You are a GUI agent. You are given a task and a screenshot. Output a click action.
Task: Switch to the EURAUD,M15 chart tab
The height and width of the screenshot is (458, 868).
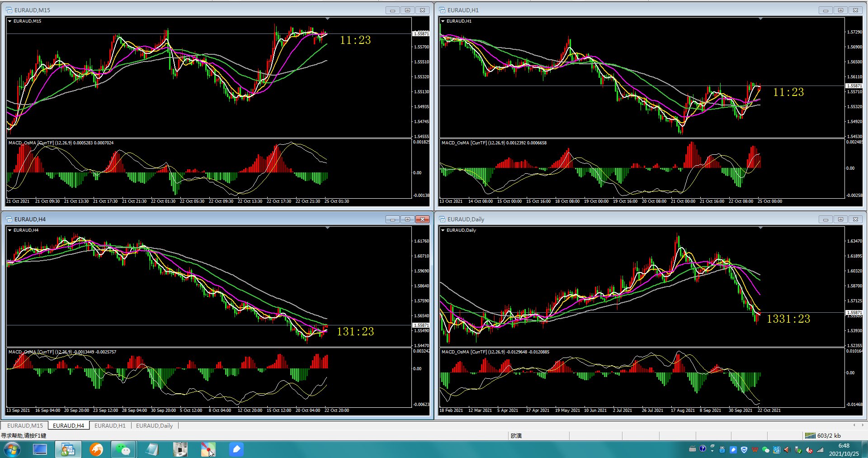tap(25, 425)
